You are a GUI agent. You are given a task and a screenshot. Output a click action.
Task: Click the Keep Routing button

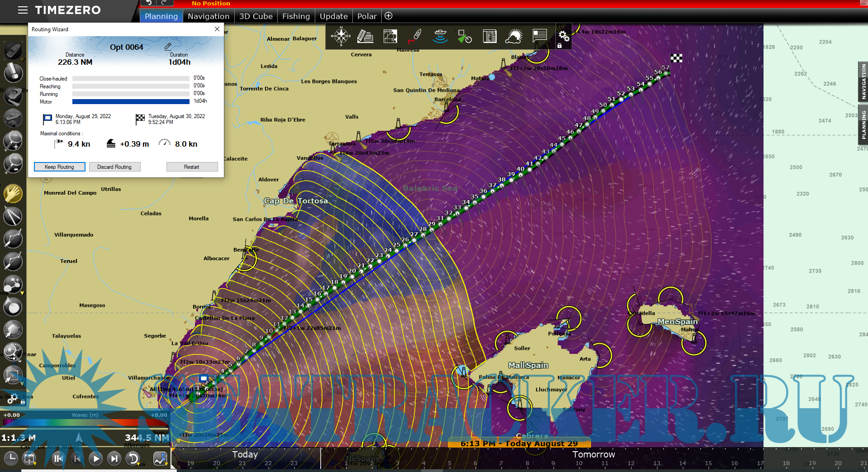point(59,167)
